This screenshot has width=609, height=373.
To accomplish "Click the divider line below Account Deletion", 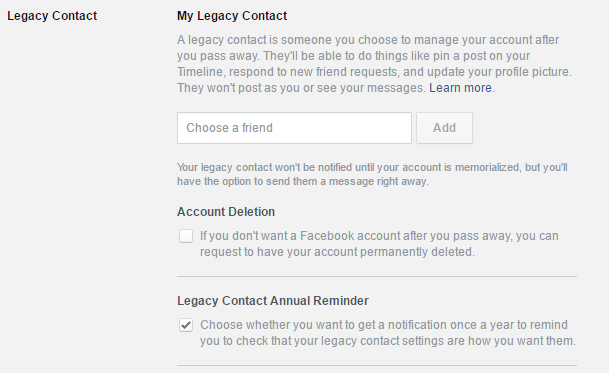I will click(x=377, y=277).
